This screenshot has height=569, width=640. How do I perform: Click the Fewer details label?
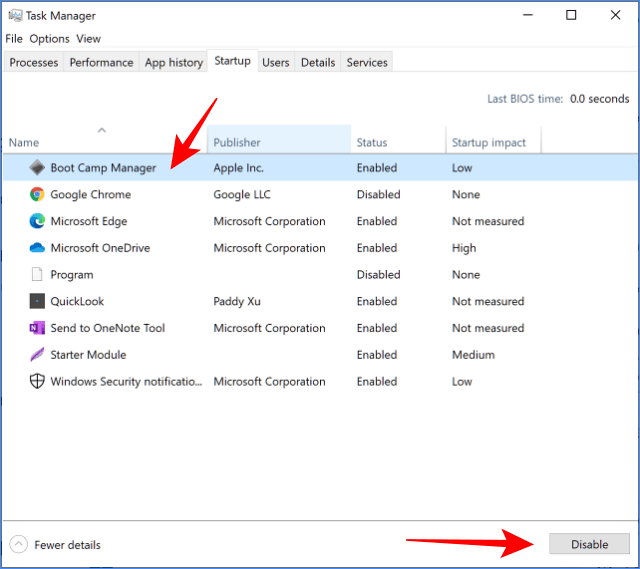pos(67,545)
